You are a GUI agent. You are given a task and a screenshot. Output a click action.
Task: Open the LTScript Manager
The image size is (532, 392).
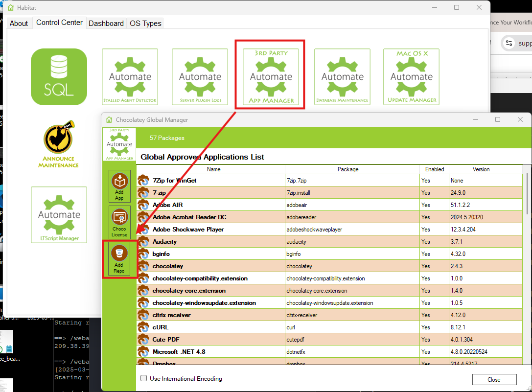59,215
